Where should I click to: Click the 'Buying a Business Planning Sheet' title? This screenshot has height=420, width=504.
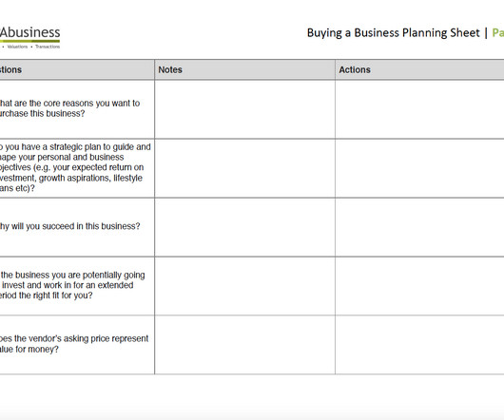coord(393,32)
